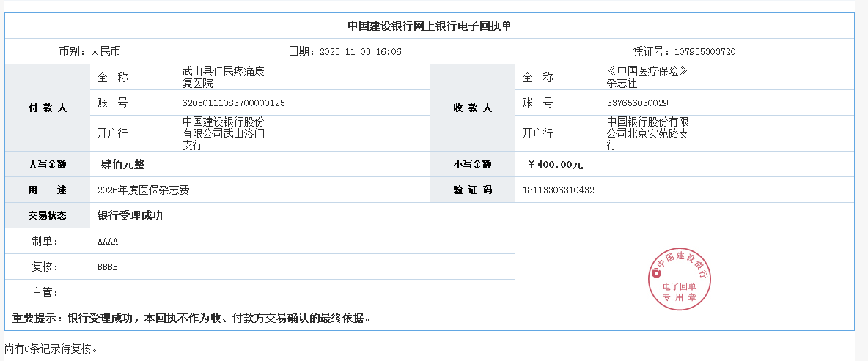The height and width of the screenshot is (361, 868).
Task: Click the uppercase amount 肆佰元整
Action: click(x=122, y=165)
